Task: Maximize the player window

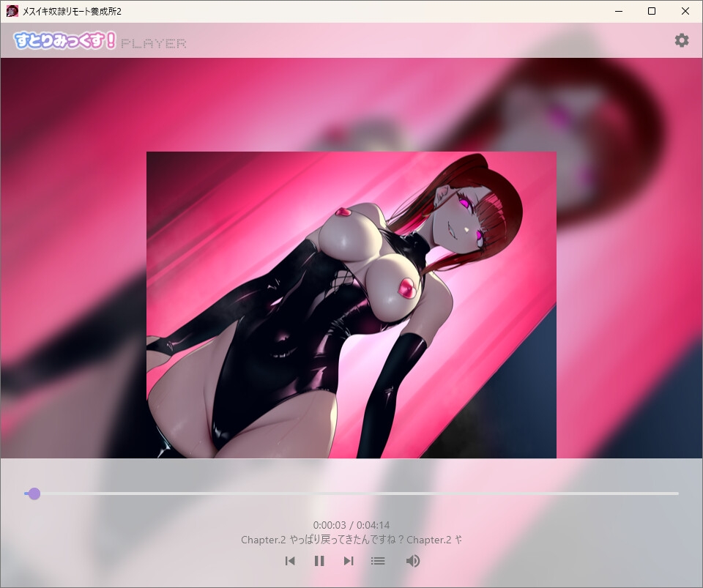Action: coord(652,11)
